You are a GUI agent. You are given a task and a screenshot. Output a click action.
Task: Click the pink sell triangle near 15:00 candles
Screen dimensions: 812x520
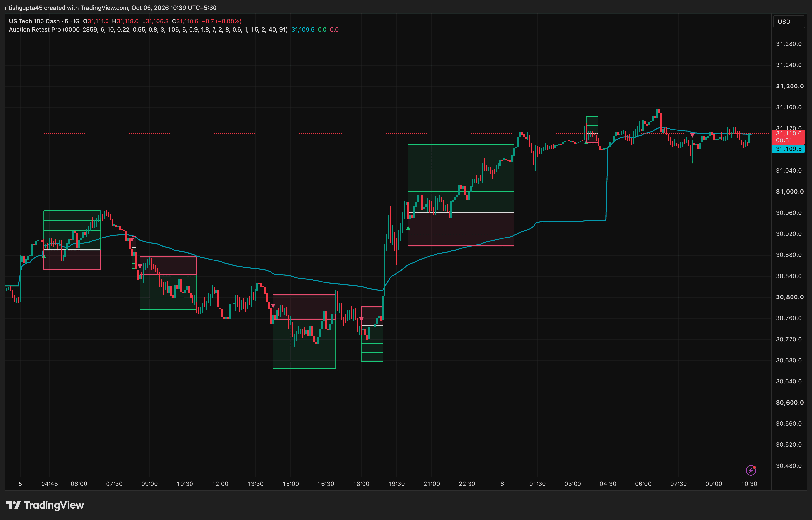point(273,305)
